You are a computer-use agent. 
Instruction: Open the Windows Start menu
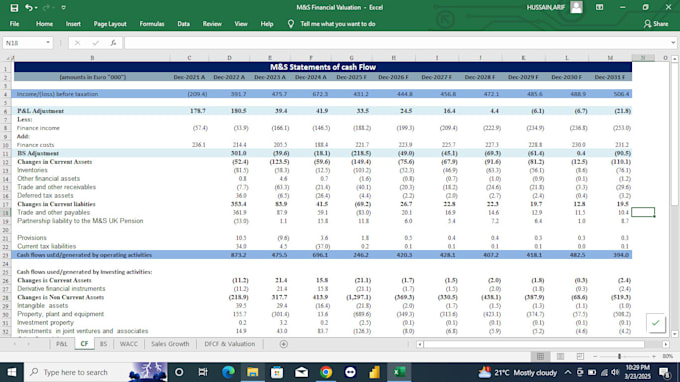click(x=12, y=372)
